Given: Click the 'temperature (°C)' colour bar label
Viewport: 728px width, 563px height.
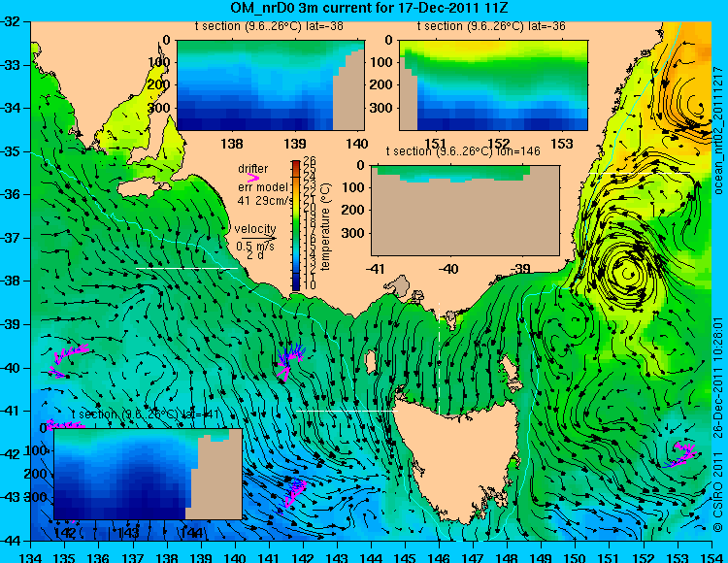Looking at the screenshot, I should click(325, 226).
